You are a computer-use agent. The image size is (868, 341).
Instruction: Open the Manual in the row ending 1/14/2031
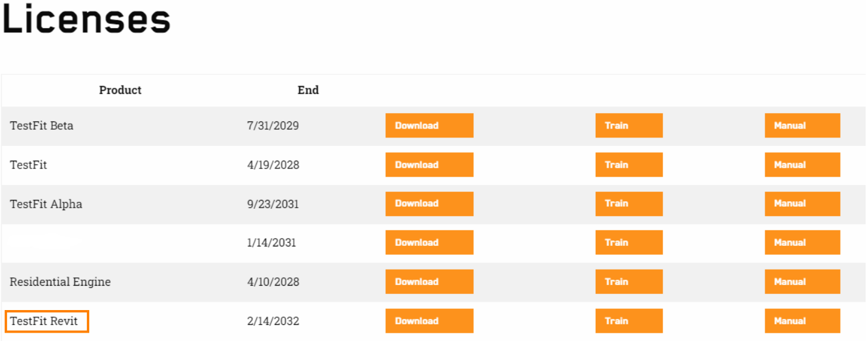(x=803, y=243)
